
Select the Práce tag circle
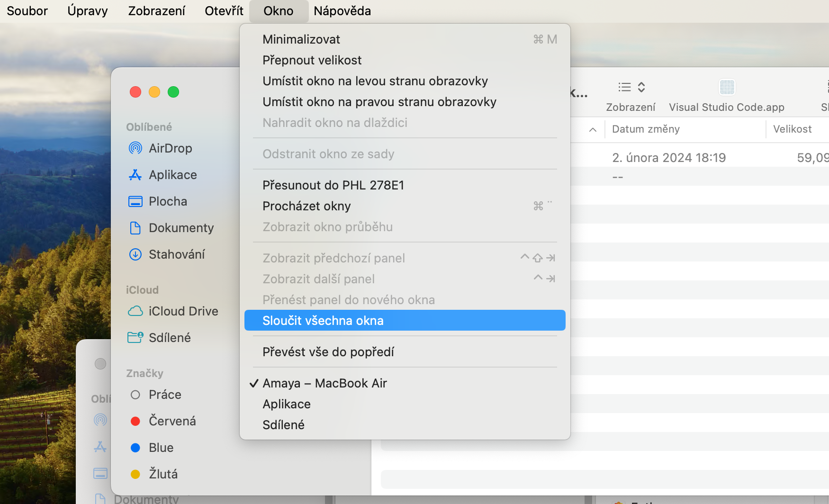pos(135,395)
